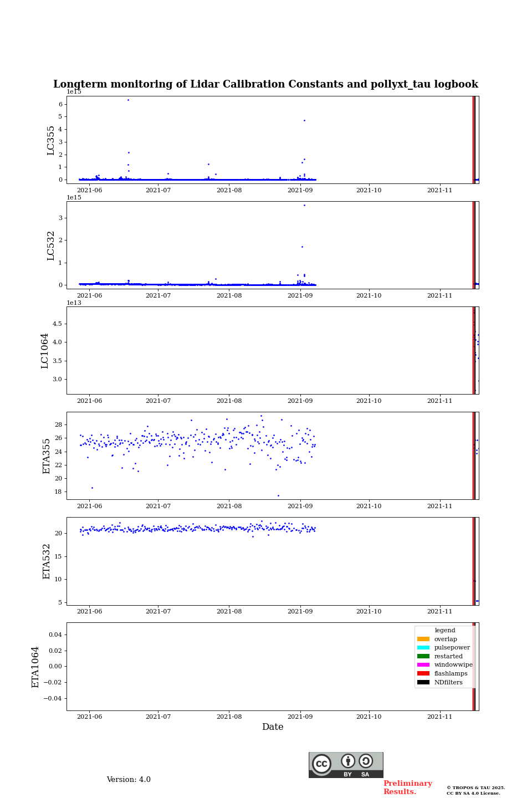Viewport: 532px width, 798px height.
Task: Click the lowest ETA355 data point near 17
Action: tap(278, 495)
